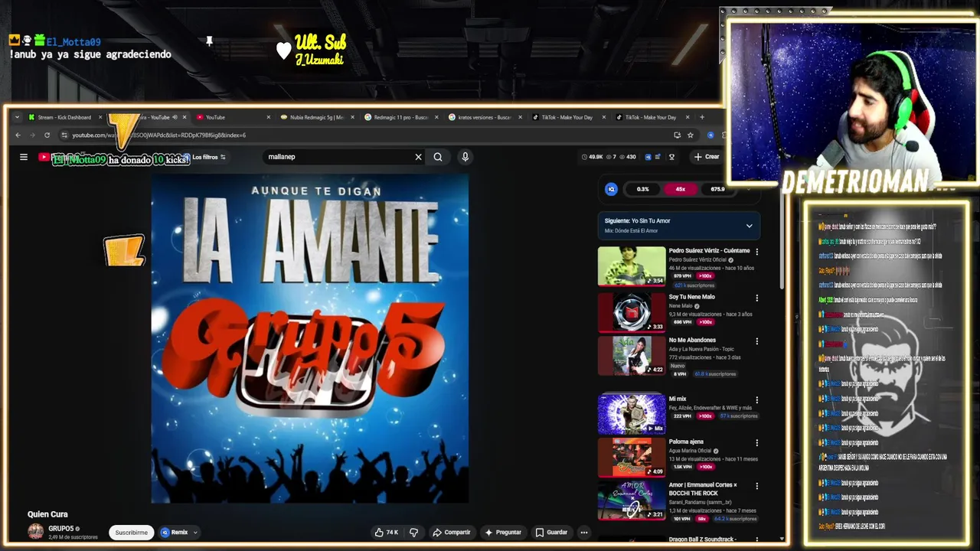Click the Preguntar button

tap(503, 533)
